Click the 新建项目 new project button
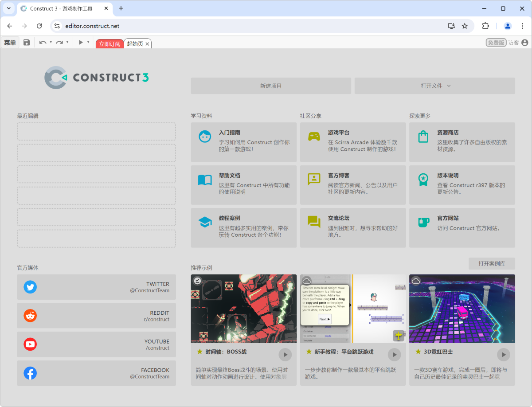 [x=271, y=86]
